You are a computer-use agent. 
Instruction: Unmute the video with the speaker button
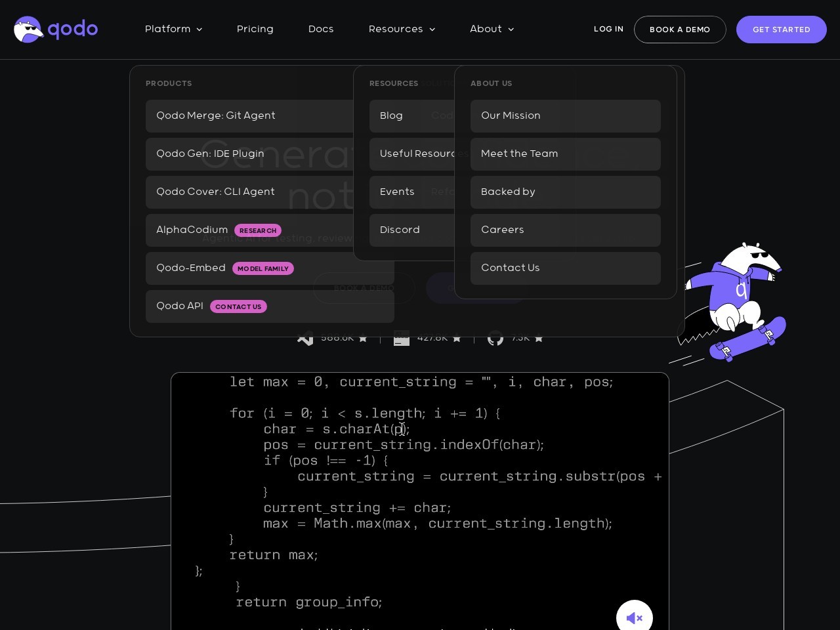(634, 618)
